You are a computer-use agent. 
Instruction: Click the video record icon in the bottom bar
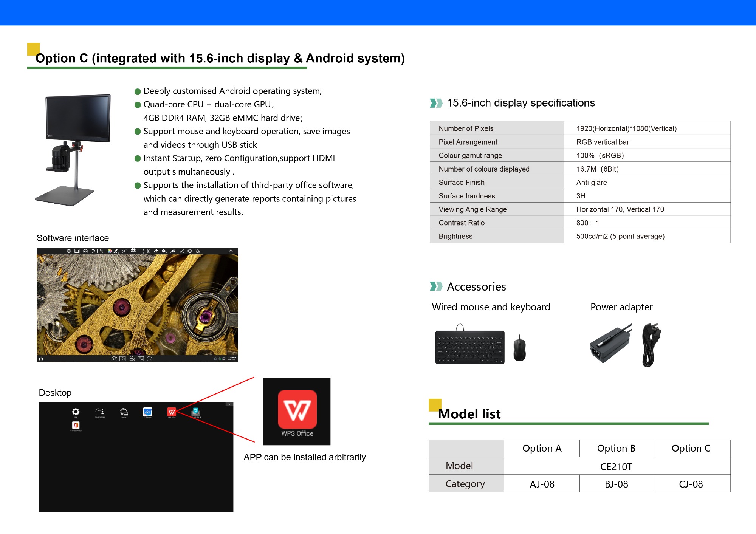pos(132,359)
